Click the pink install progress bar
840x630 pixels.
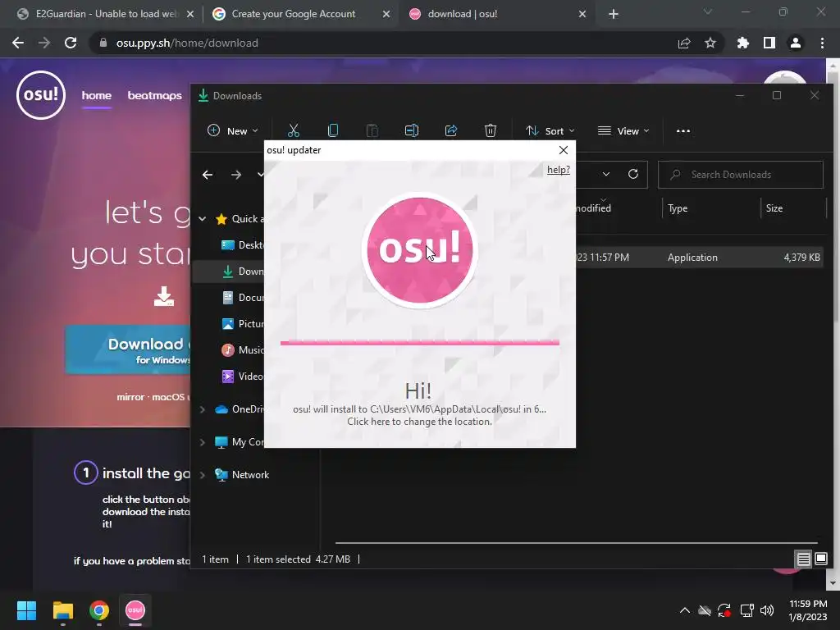tap(419, 342)
